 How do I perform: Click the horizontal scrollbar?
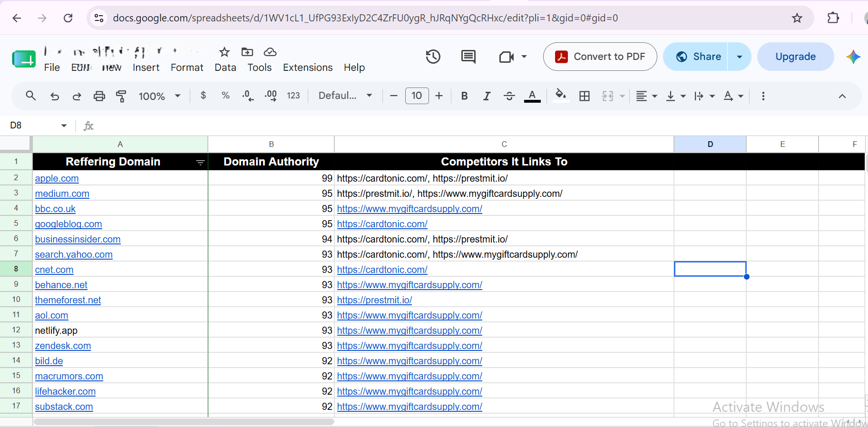tap(184, 422)
